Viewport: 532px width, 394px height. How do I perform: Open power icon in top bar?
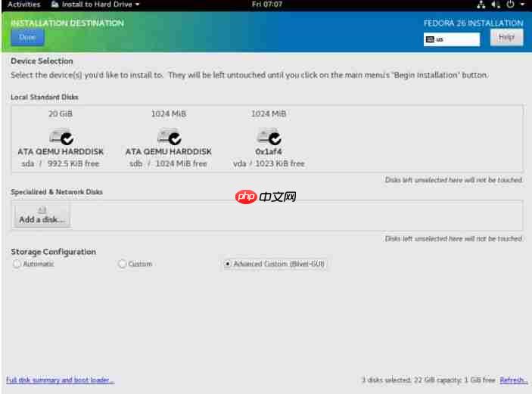pos(510,5)
